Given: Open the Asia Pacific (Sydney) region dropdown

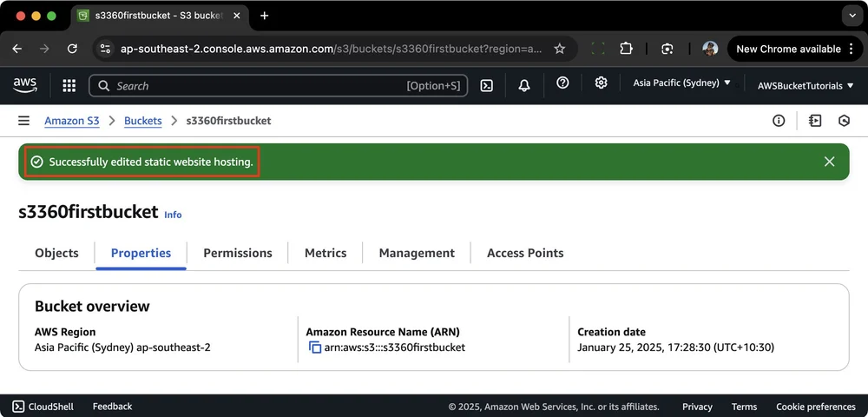Looking at the screenshot, I should (x=682, y=83).
